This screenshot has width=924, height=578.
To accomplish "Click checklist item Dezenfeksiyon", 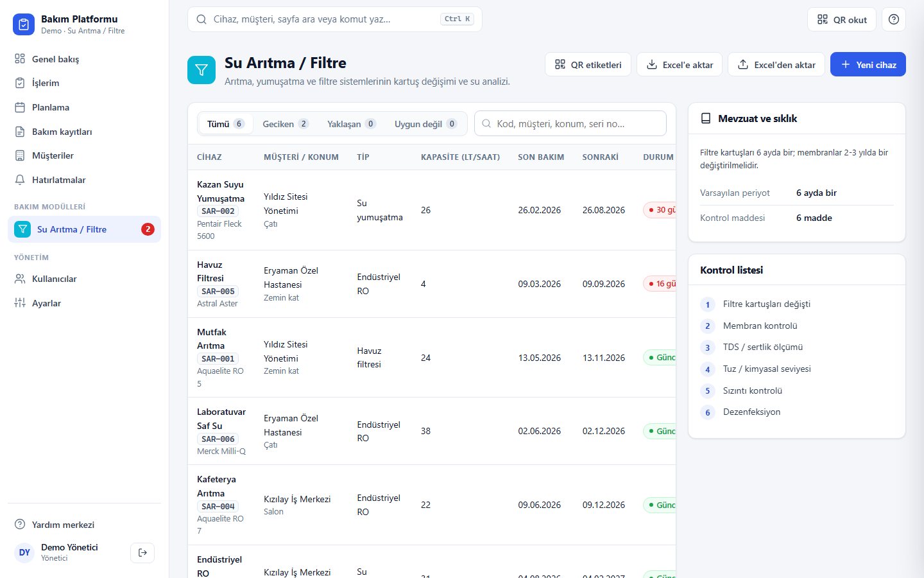I will 752,412.
